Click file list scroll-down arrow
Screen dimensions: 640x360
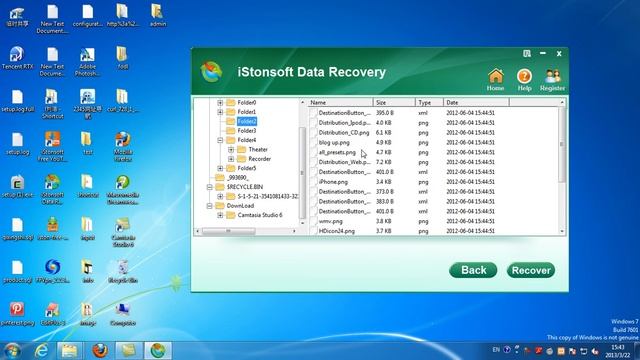coord(562,231)
